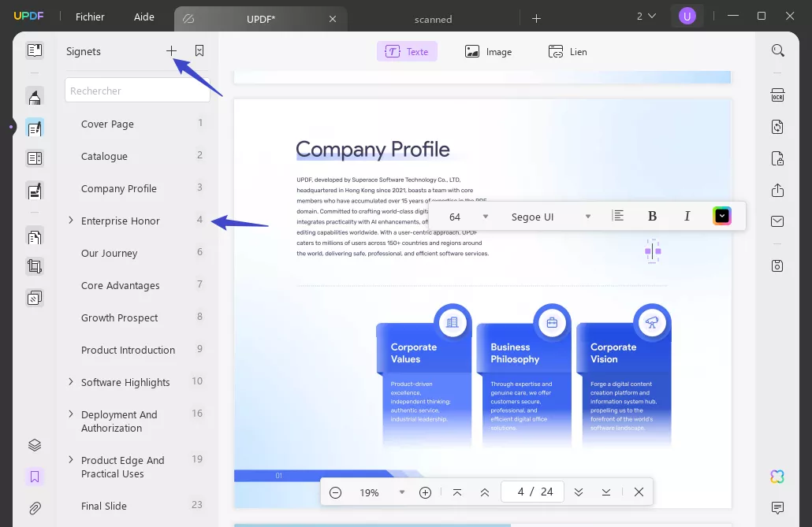Expand the Enterprise Honor bookmark

[x=71, y=221]
